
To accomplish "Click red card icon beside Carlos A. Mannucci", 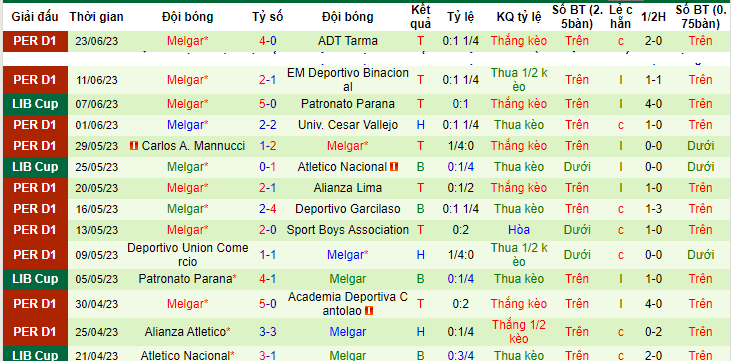I will 134,146.
